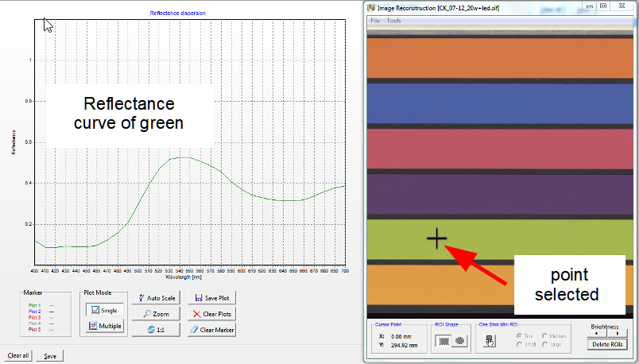Clear all plots with the red X button
This screenshot has height=364, width=639.
(211, 314)
